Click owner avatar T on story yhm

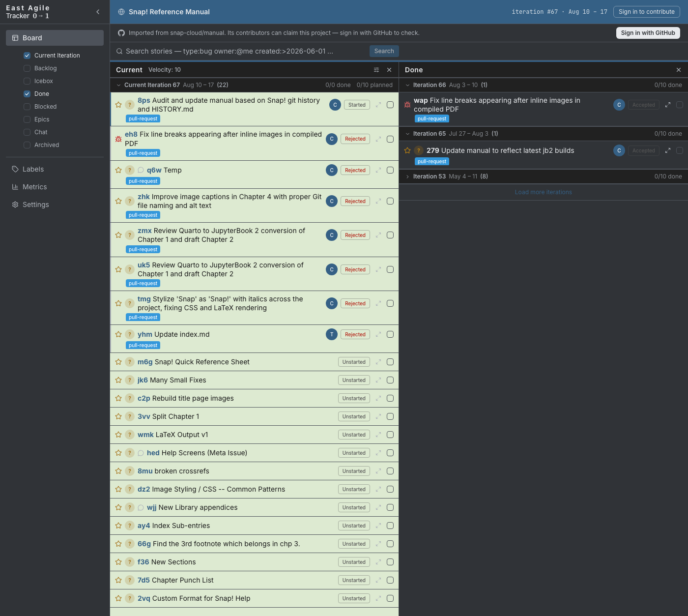332,334
